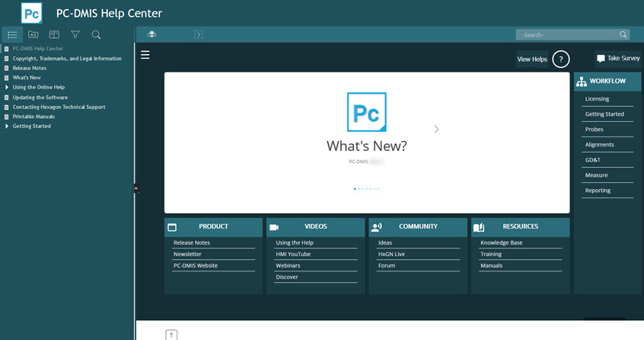Screen dimensions: 644x340
Task: Open Release Notes in the sidebar tree
Action: coord(29,68)
